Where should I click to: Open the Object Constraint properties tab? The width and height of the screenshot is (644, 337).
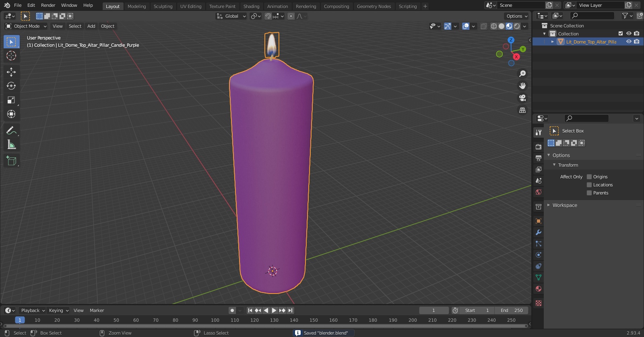[x=539, y=266]
